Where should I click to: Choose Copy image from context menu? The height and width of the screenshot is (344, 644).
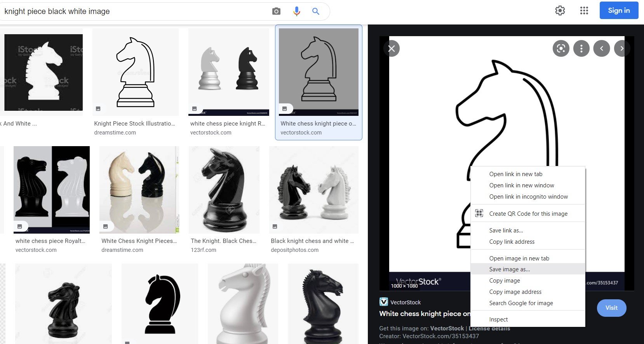click(528, 281)
